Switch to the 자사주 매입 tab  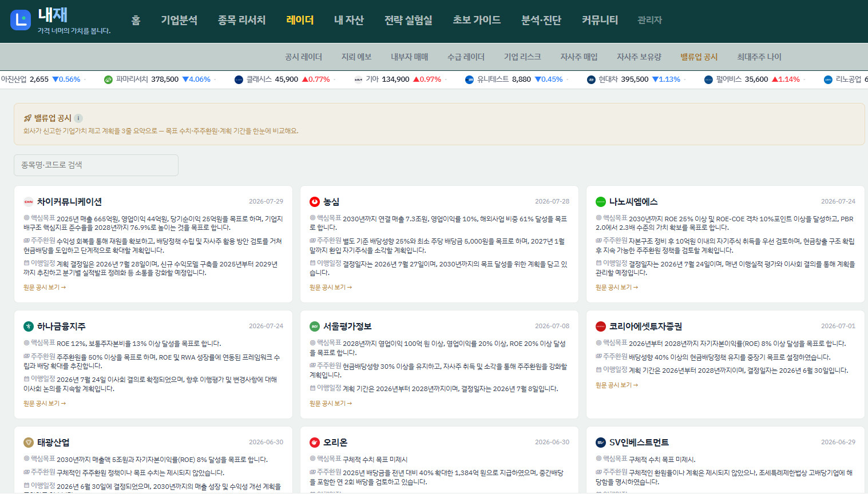tap(579, 57)
